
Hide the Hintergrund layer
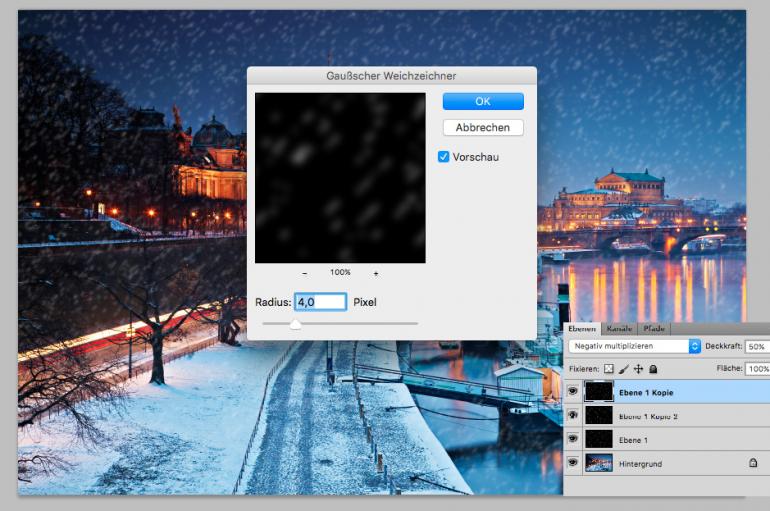(x=573, y=464)
